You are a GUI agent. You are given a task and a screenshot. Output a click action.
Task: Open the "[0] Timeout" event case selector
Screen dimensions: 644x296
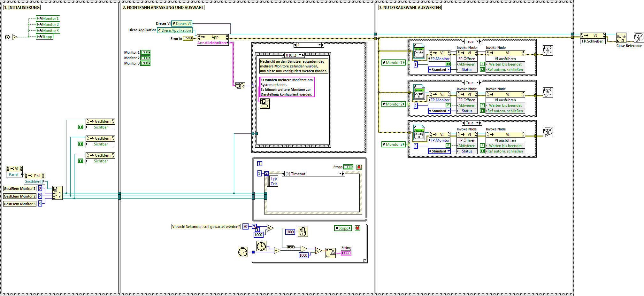313,174
